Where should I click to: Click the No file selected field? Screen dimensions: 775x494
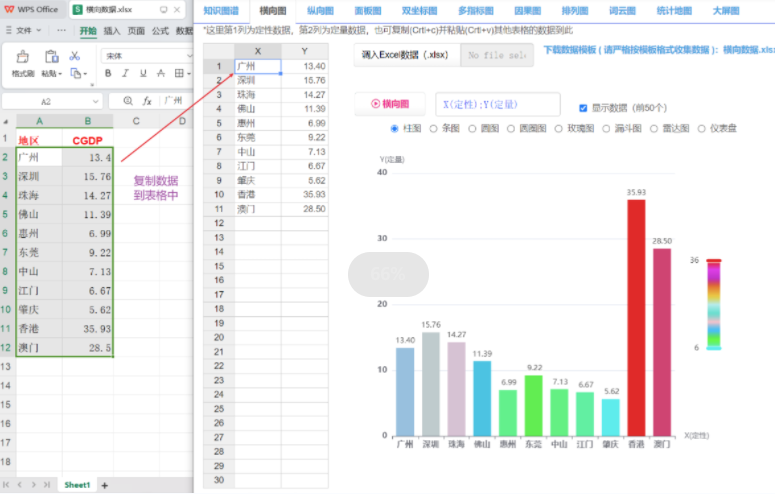click(x=497, y=55)
